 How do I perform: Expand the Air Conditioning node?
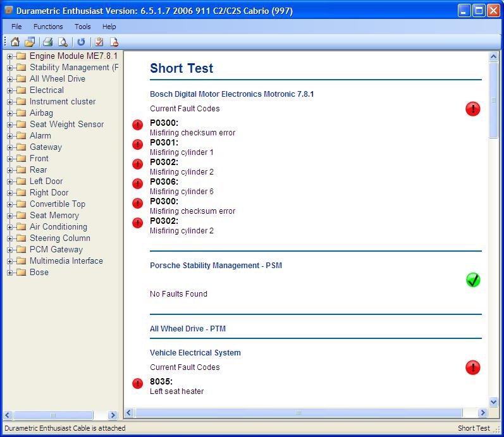click(x=9, y=227)
